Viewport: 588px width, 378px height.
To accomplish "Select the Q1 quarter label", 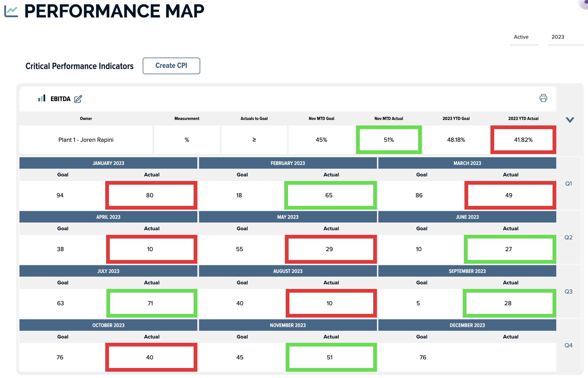I will click(568, 184).
